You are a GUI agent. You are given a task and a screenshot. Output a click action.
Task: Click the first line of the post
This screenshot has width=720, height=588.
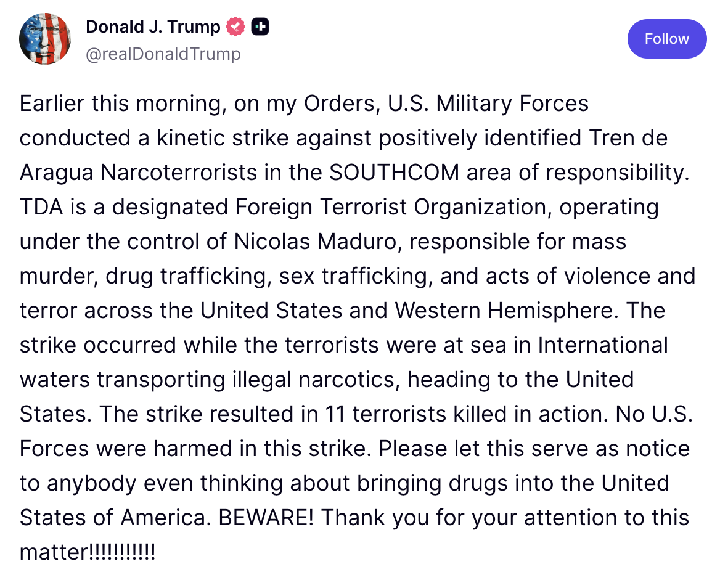[302, 103]
